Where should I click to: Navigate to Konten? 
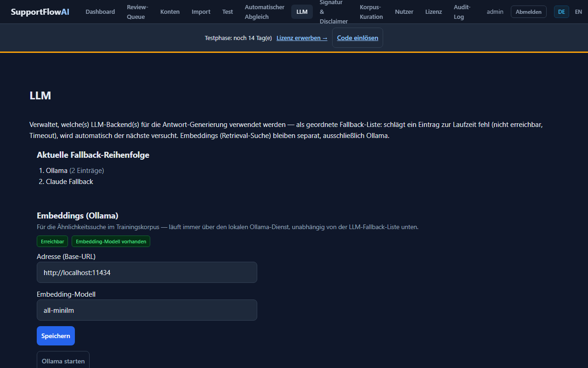point(170,12)
